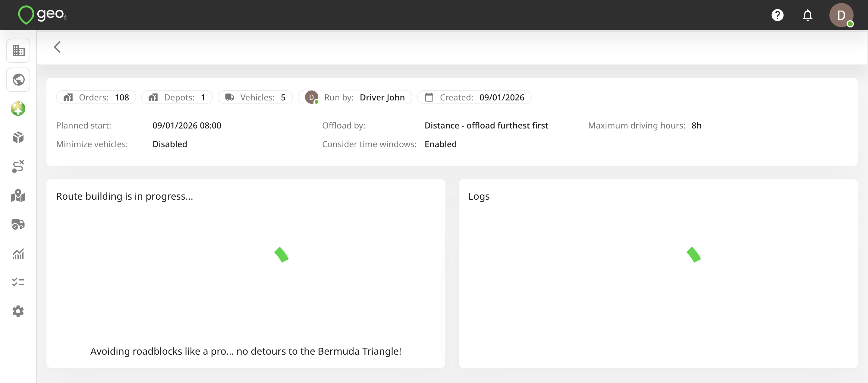
Task: Open the help question mark icon
Action: point(777,15)
